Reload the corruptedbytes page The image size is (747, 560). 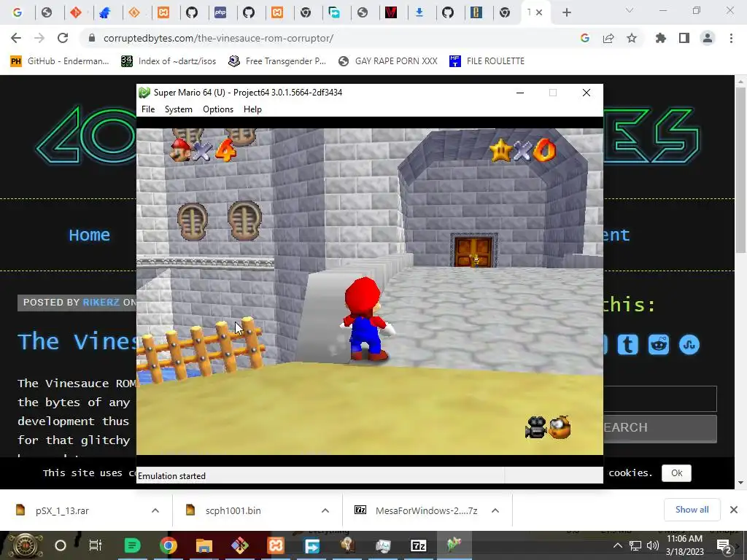click(x=63, y=38)
